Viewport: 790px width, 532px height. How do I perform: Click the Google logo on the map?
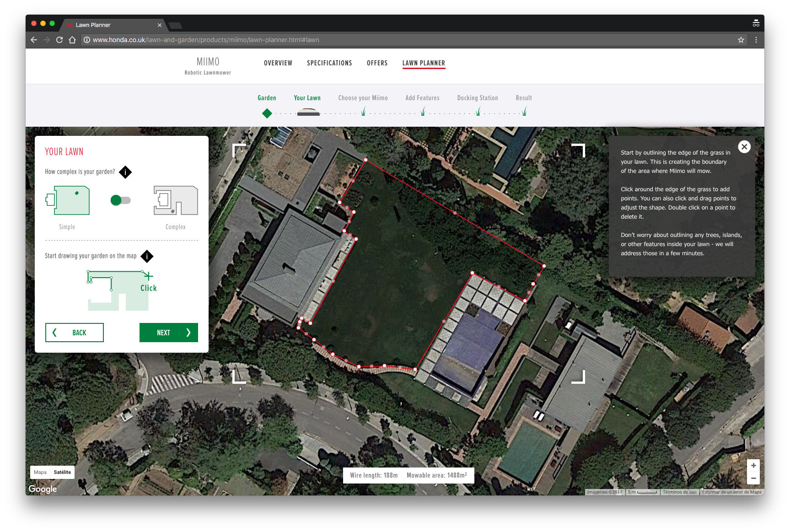(x=43, y=489)
